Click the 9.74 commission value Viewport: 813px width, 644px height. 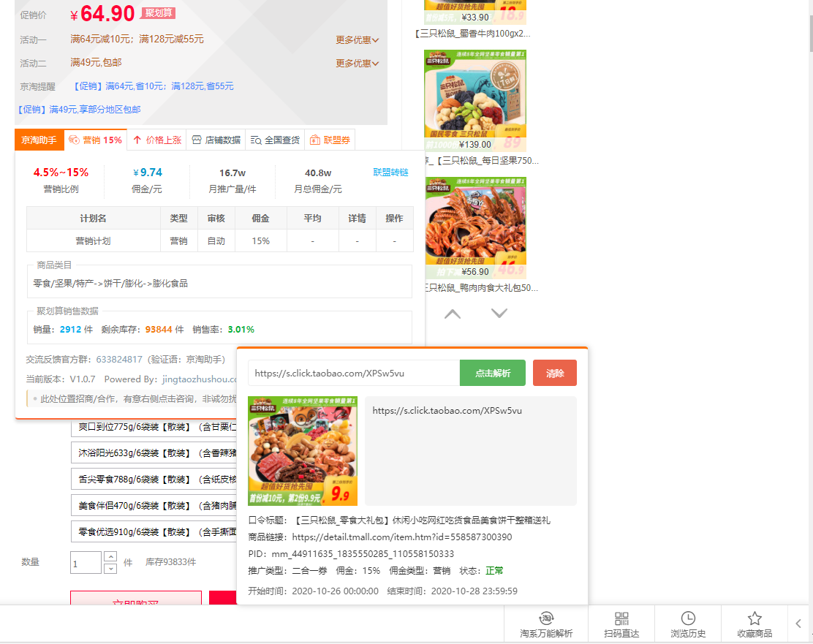(x=148, y=173)
